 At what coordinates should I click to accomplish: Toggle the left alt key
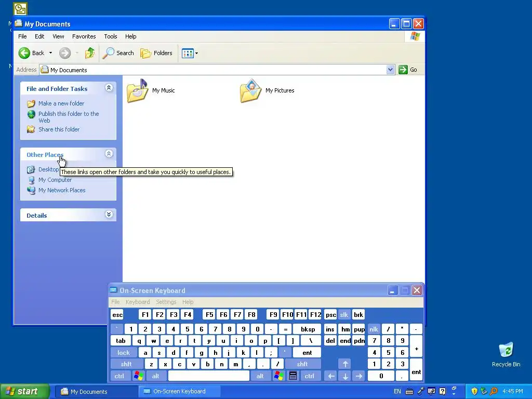point(156,376)
